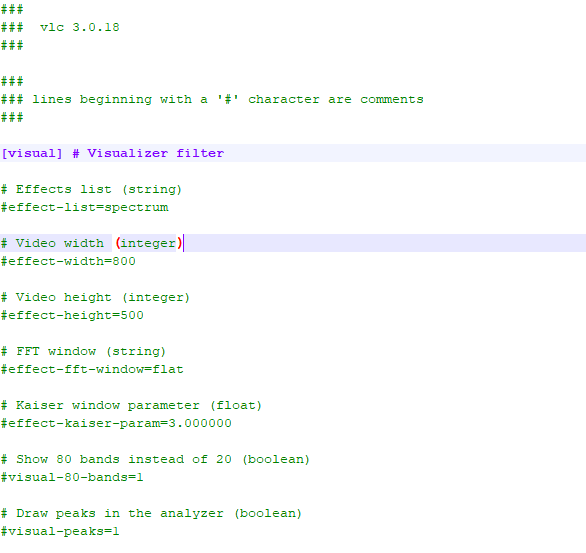Place cursor in '#effect-list=spectrum' line

tap(85, 207)
